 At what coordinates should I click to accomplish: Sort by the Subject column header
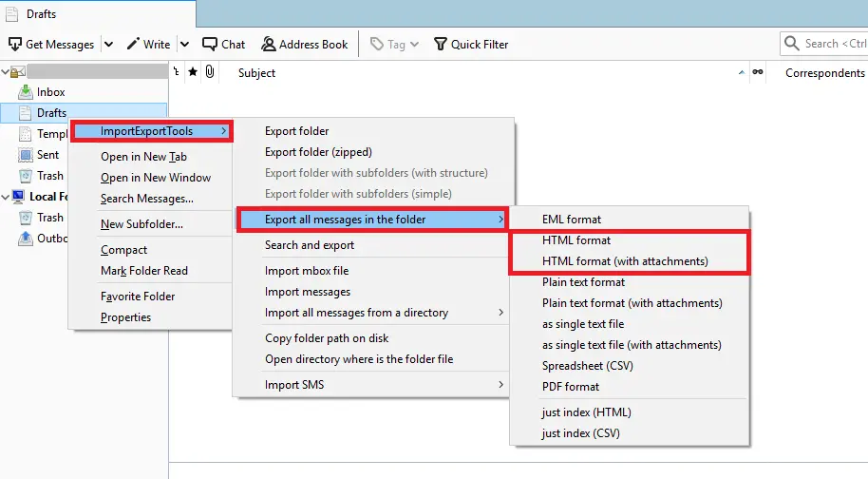pos(257,72)
